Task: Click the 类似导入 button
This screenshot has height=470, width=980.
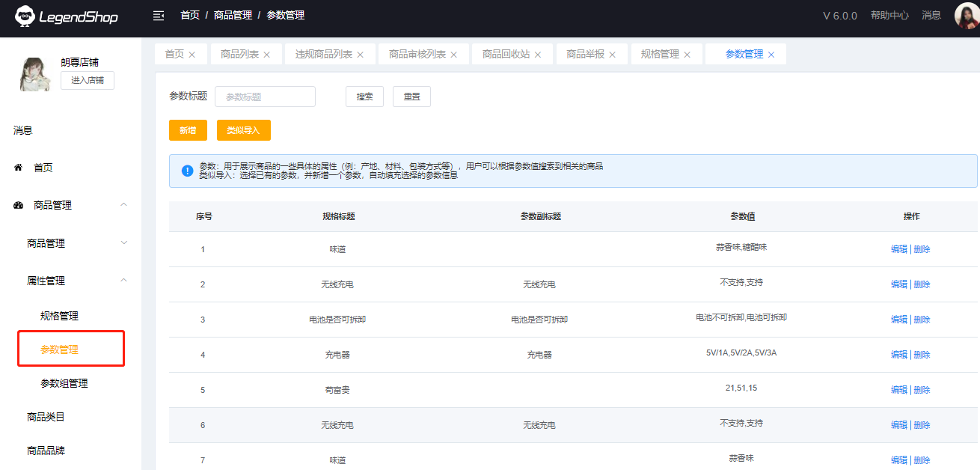Action: [x=243, y=130]
